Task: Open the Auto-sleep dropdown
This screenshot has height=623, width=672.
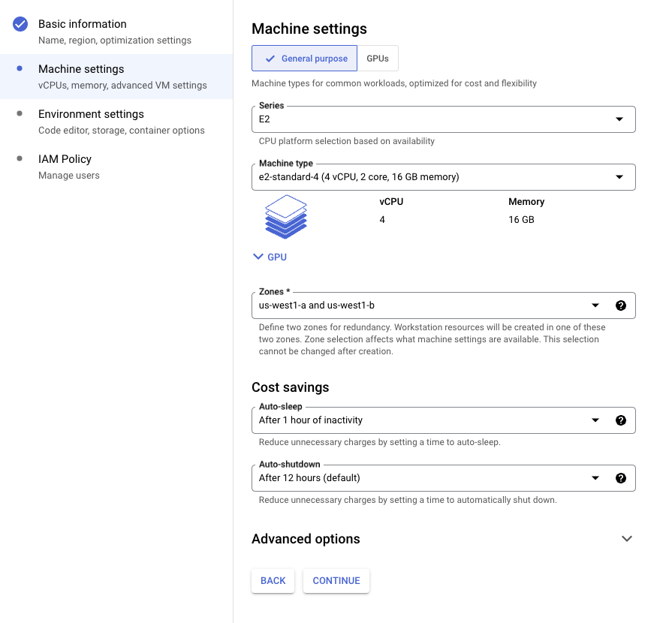Action: coord(428,420)
